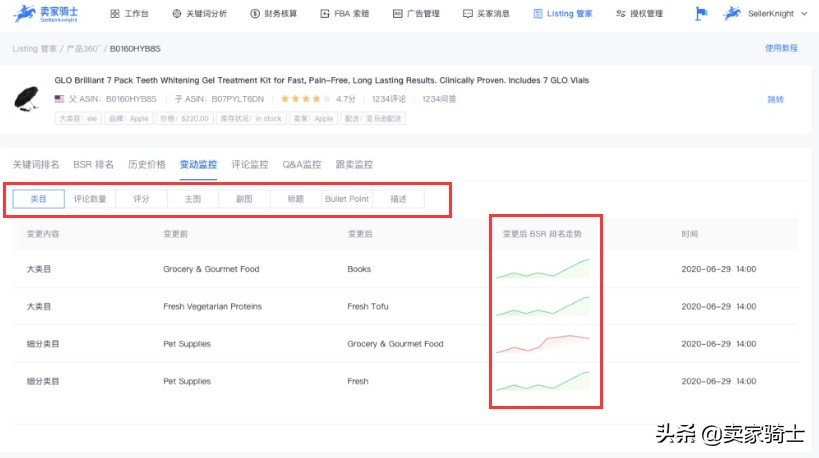Select the 标题 filter option
Image resolution: width=819 pixels, height=458 pixels.
[296, 199]
